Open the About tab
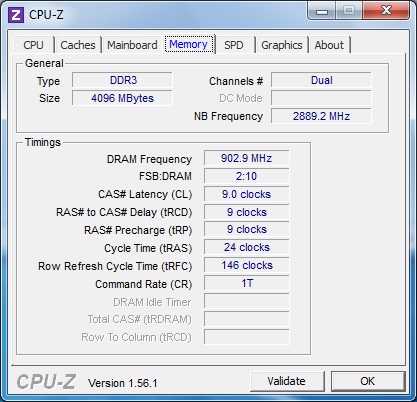Screen dimensions: 417x402 [x=329, y=45]
